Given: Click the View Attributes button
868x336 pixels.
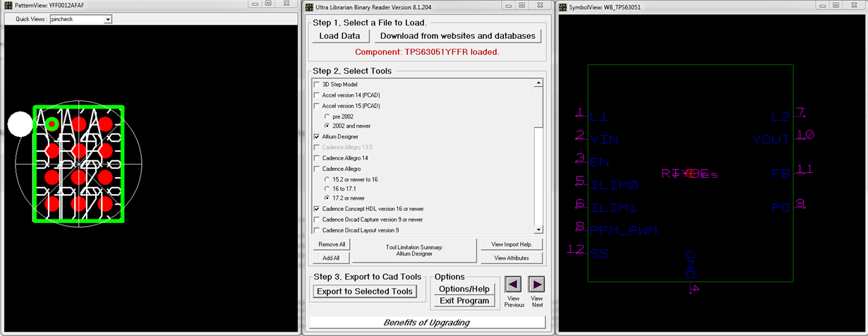Looking at the screenshot, I should click(512, 258).
